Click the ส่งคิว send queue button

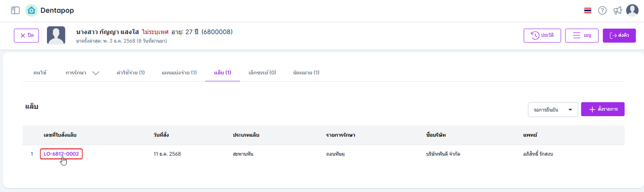(619, 35)
